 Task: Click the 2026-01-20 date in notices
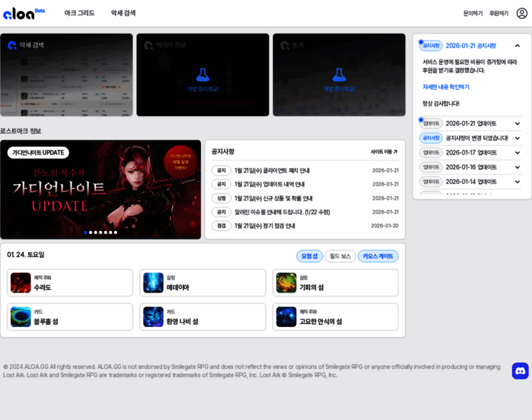point(385,225)
